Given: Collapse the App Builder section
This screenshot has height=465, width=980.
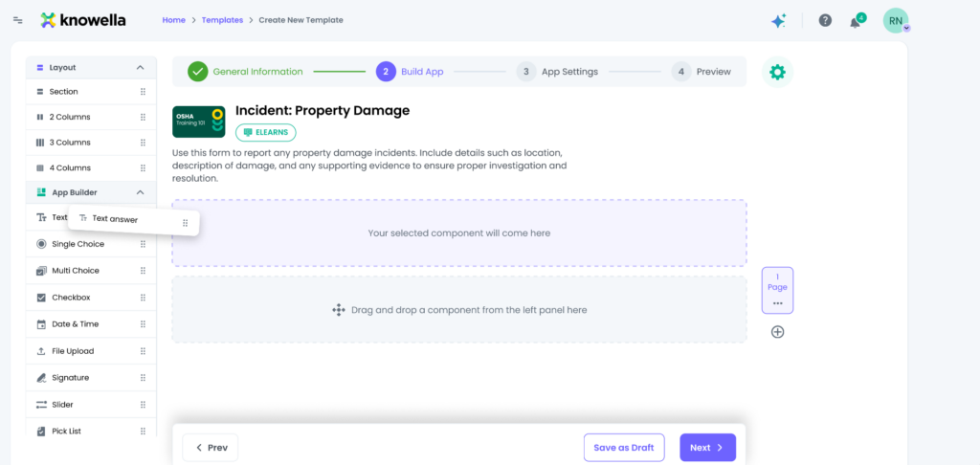Looking at the screenshot, I should [140, 192].
